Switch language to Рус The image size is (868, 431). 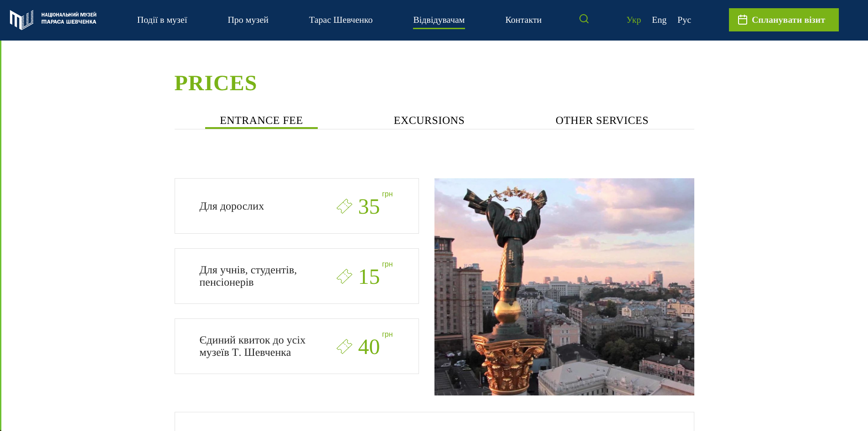684,20
